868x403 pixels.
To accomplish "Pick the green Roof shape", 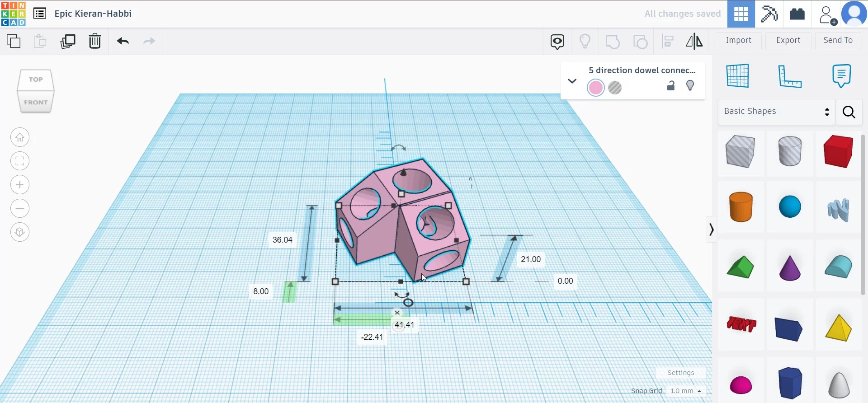I will tap(741, 267).
